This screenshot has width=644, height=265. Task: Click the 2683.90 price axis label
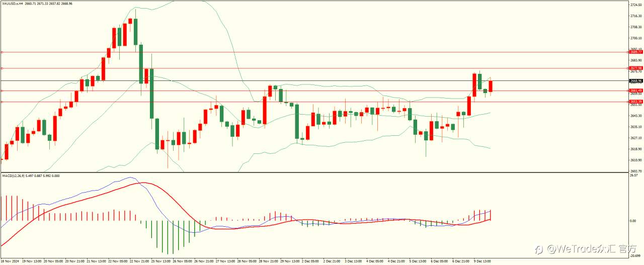point(636,60)
